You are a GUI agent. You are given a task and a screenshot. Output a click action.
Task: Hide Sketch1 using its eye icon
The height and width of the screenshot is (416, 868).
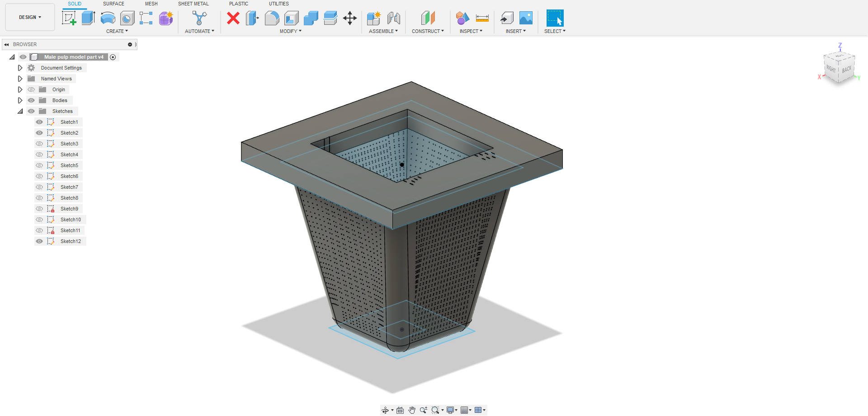coord(39,122)
